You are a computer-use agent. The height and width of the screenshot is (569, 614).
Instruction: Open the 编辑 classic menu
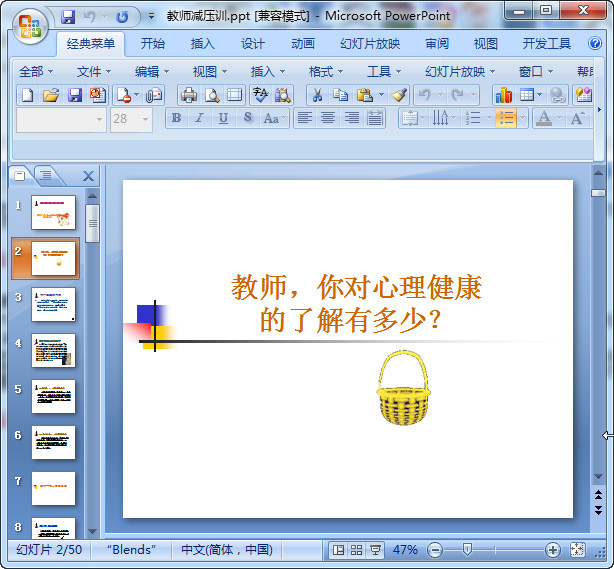point(152,72)
